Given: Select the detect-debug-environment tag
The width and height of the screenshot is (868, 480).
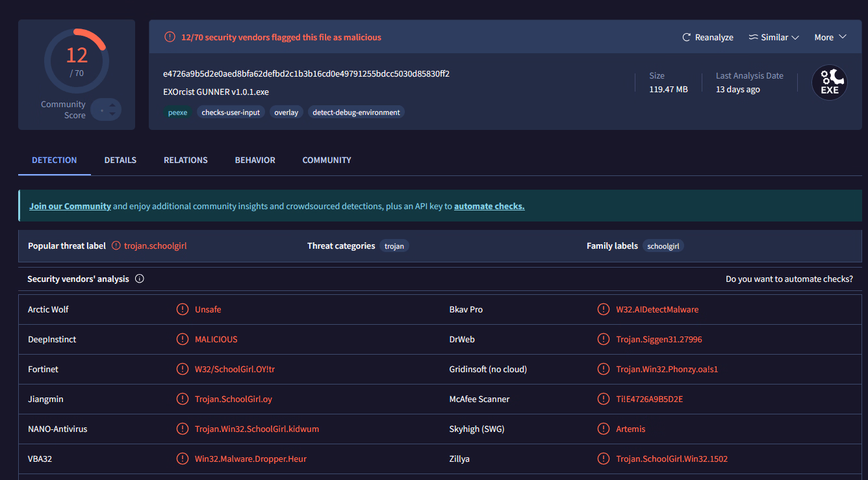Looking at the screenshot, I should click(x=356, y=112).
